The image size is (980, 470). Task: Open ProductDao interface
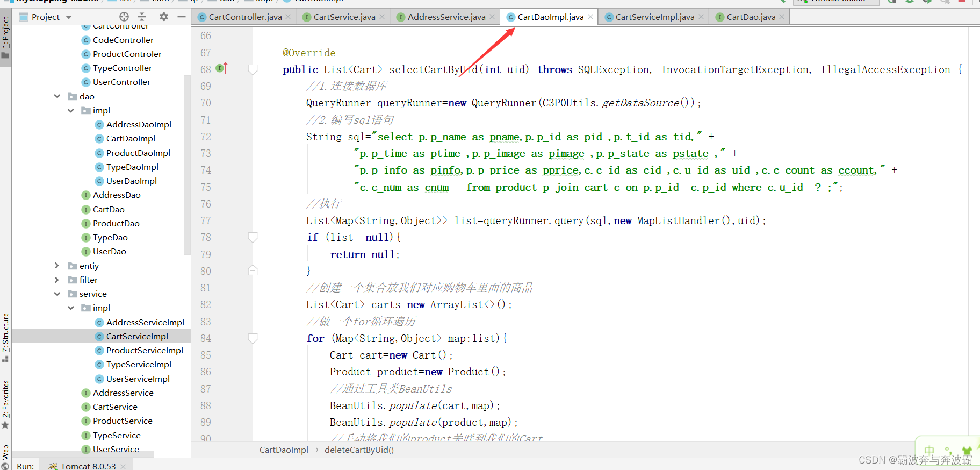(x=116, y=223)
